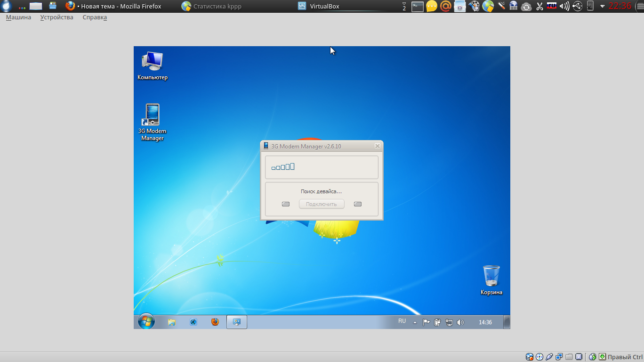Click the Подключить button
Image resolution: width=644 pixels, height=362 pixels.
(322, 204)
